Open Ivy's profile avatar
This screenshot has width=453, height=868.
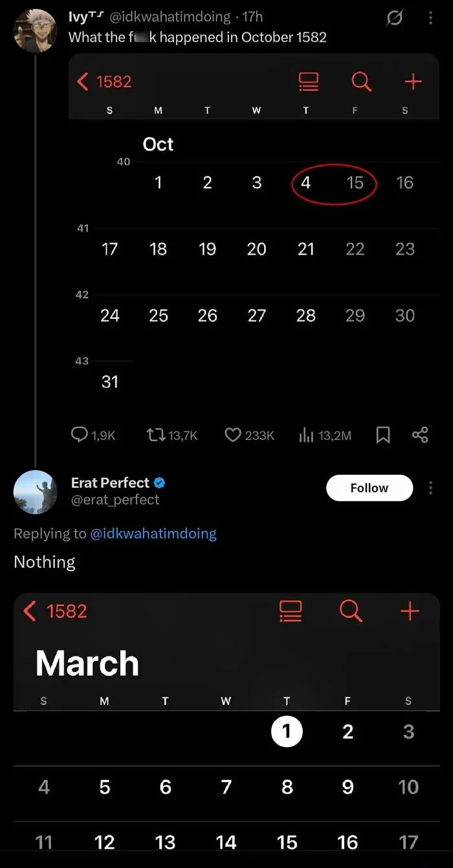pos(36,30)
